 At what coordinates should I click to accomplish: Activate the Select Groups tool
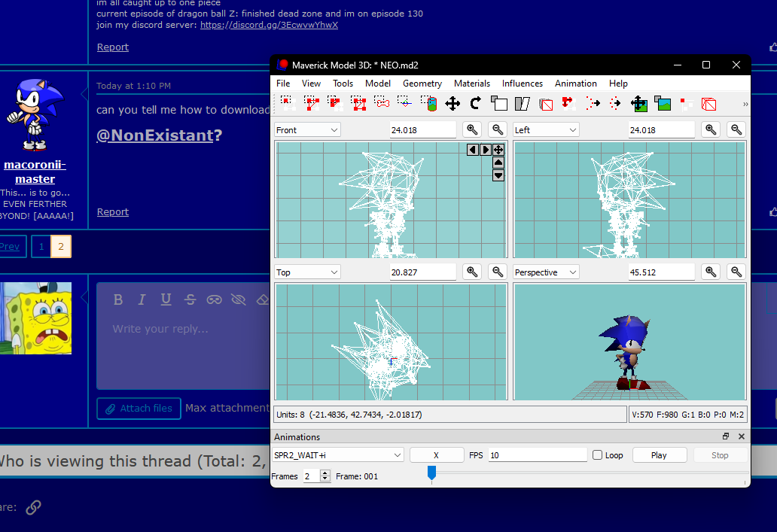[x=358, y=104]
